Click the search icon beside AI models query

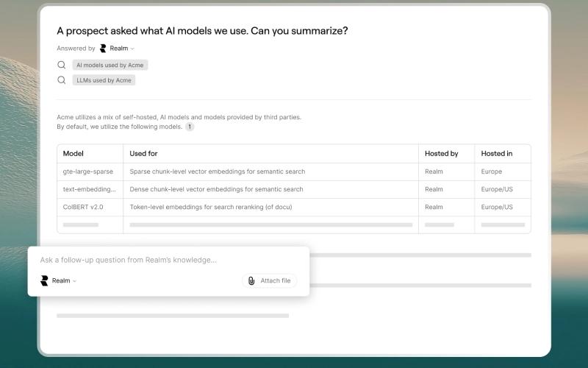click(62, 65)
